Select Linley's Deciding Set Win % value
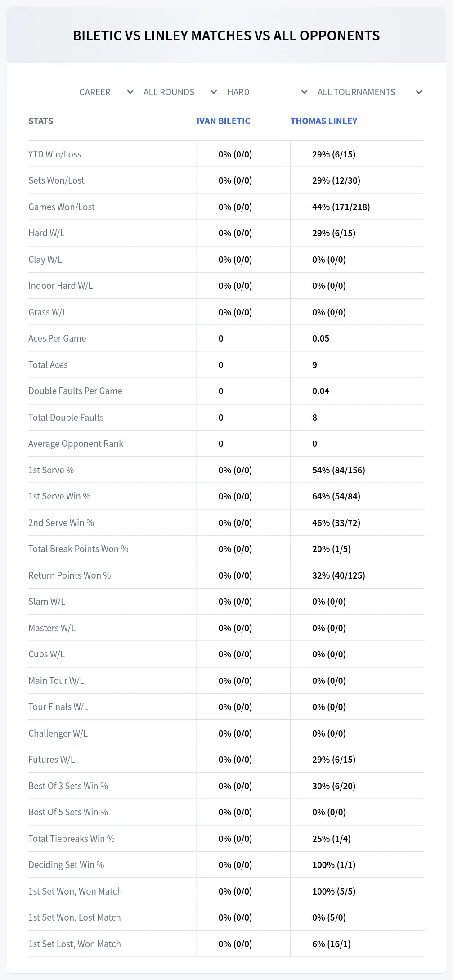 [x=334, y=865]
